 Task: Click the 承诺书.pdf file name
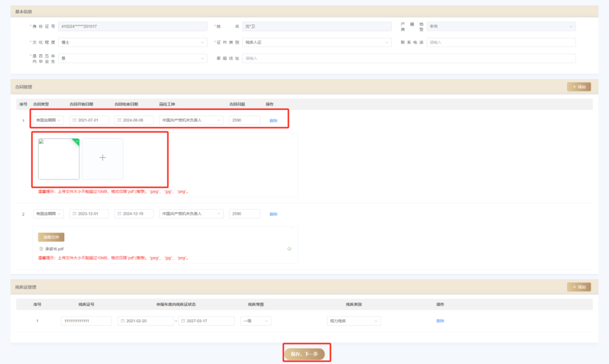point(54,249)
